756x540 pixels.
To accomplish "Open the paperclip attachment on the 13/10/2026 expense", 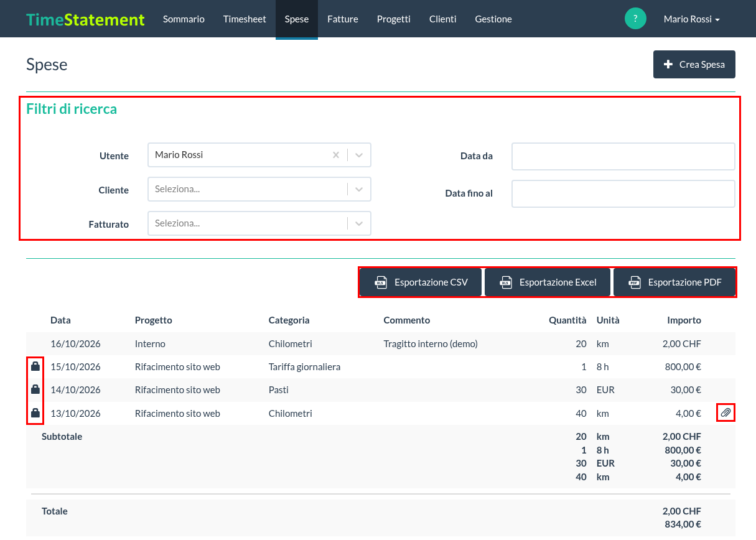I will (x=726, y=412).
